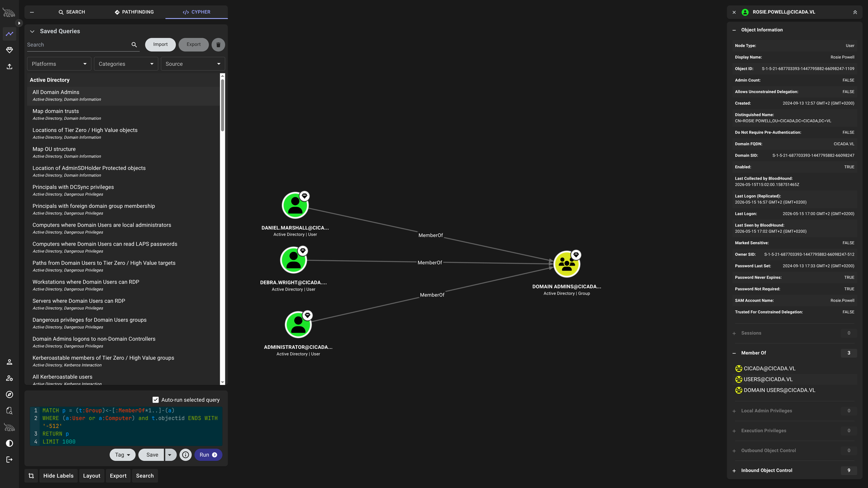Toggle Auto-run selected query checkbox
The image size is (868, 488).
pos(155,400)
